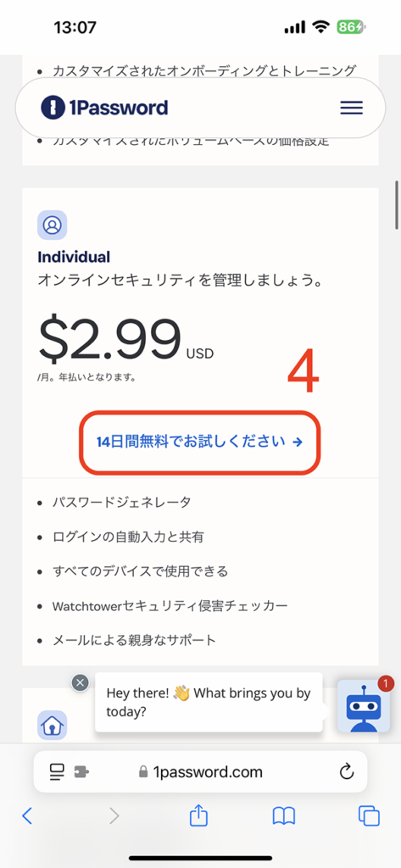This screenshot has height=868, width=401.
Task: Tap the 1Password logo
Action: [104, 108]
